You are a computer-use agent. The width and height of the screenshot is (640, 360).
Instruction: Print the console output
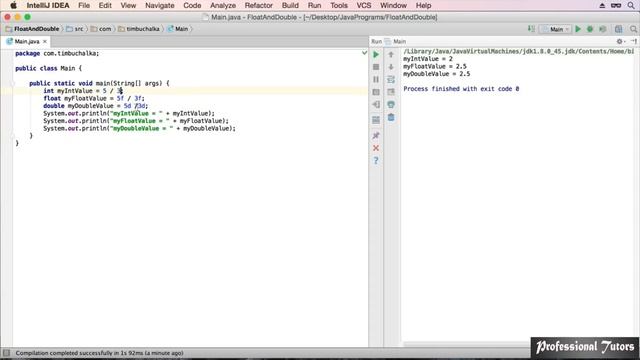pos(391,104)
